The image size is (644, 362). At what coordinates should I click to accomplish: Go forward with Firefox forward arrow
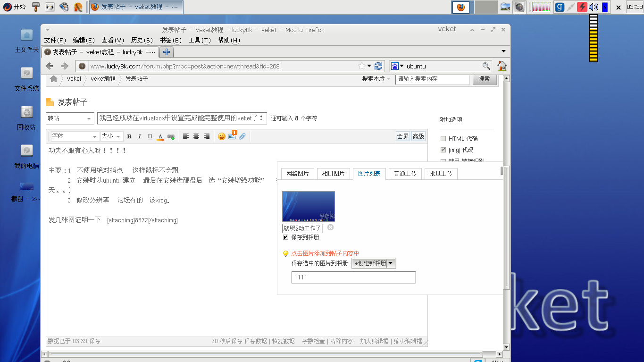click(65, 66)
